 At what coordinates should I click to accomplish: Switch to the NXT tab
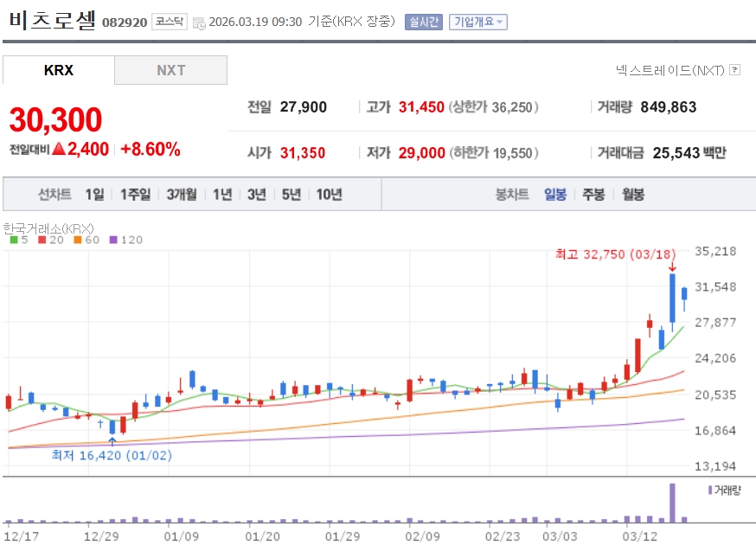tap(170, 70)
